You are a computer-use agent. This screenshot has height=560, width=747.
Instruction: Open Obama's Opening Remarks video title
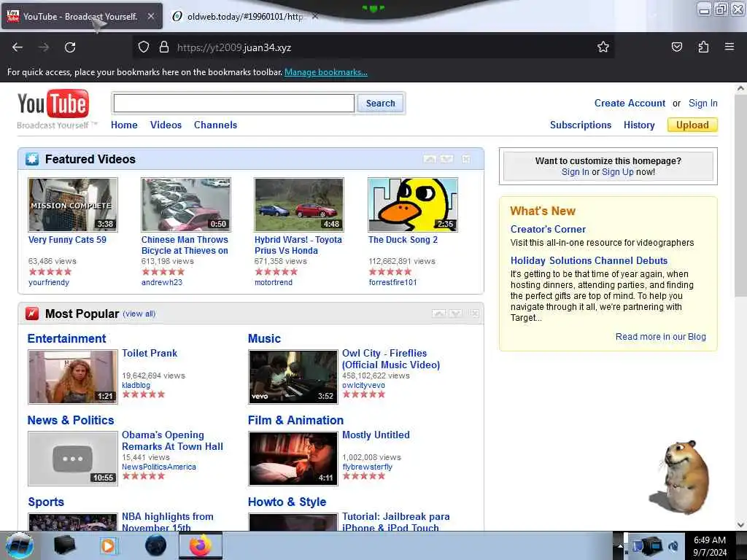(172, 440)
